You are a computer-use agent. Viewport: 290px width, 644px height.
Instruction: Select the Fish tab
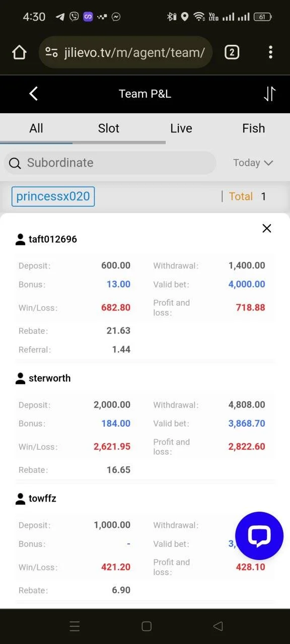point(254,128)
